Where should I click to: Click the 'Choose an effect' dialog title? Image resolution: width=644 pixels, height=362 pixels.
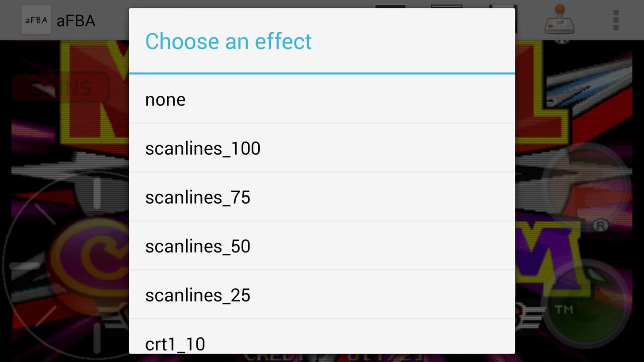(228, 42)
